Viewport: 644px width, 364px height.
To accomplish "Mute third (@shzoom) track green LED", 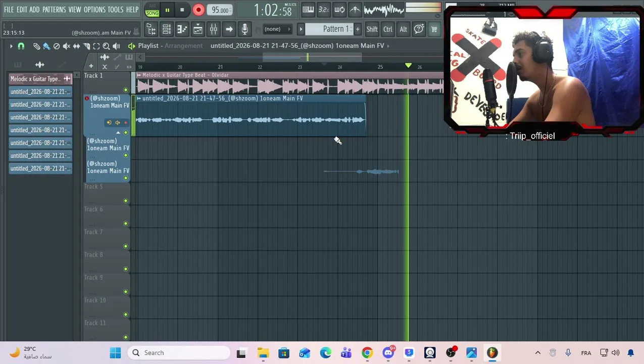I will pos(126,178).
